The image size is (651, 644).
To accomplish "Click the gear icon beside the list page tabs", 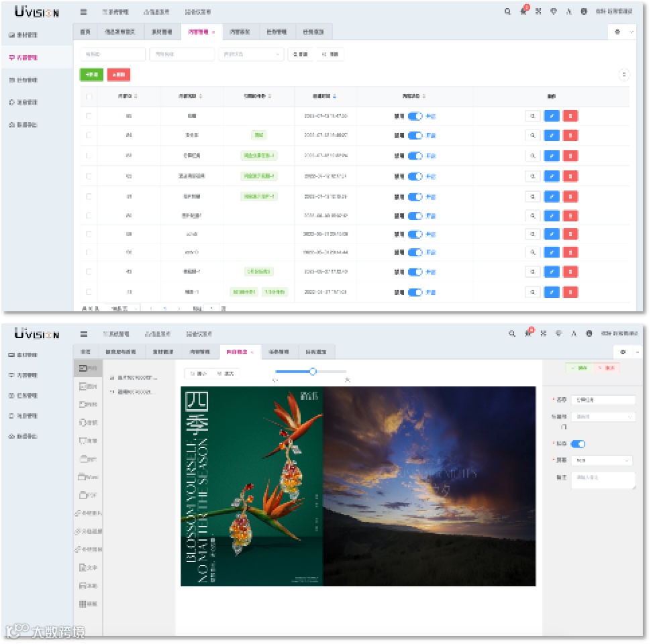I will pos(617,32).
